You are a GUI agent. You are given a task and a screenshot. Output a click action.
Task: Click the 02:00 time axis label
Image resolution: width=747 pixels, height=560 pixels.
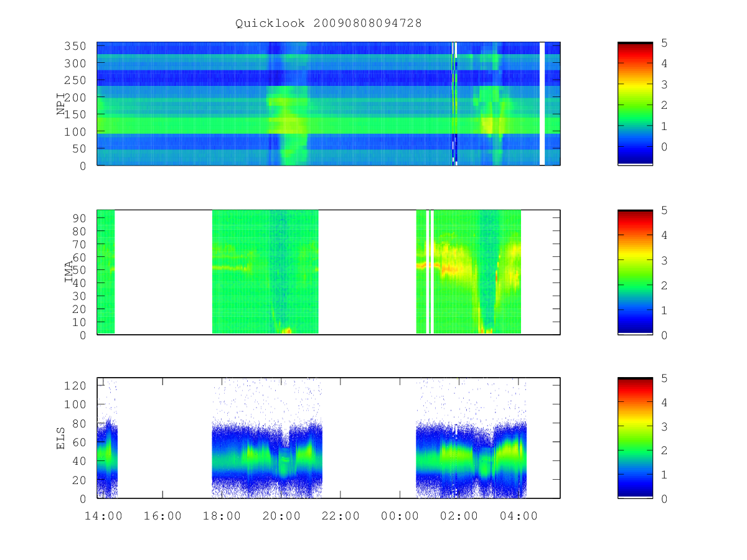[x=459, y=516]
